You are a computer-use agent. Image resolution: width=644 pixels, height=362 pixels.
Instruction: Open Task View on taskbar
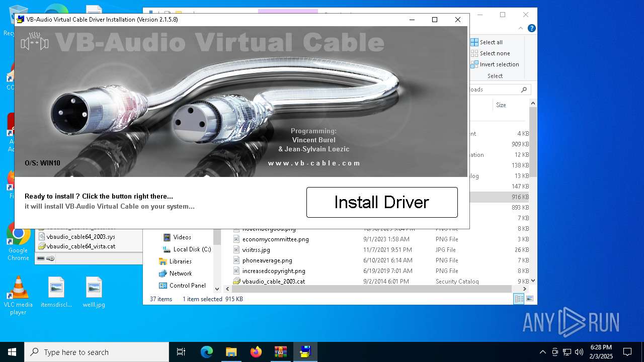(181, 352)
